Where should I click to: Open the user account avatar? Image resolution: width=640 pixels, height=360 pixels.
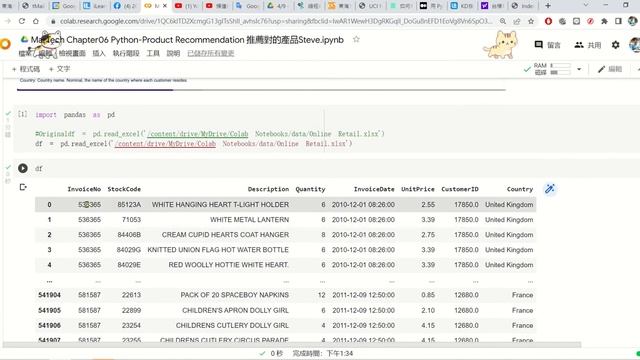click(635, 45)
